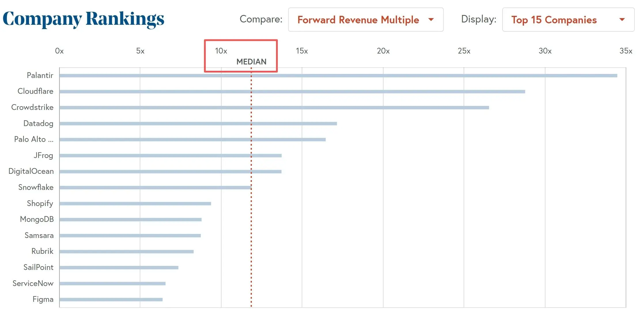Click the 20x axis label
Viewport: 644px width, 322px height.
pos(383,51)
